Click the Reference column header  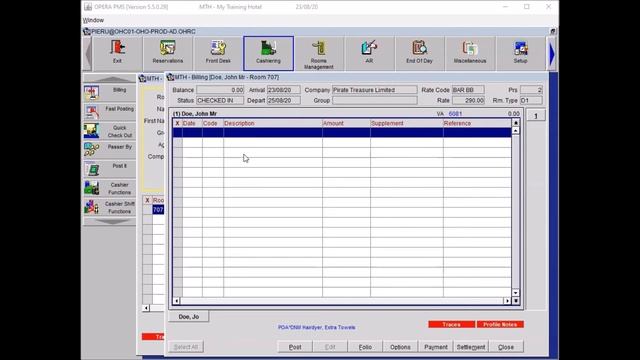pos(477,123)
